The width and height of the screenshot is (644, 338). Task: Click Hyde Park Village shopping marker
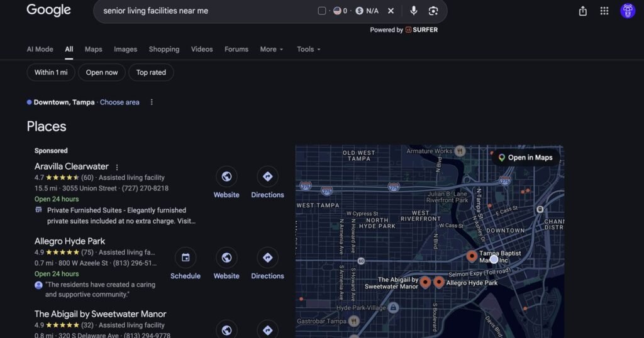pyautogui.click(x=393, y=307)
